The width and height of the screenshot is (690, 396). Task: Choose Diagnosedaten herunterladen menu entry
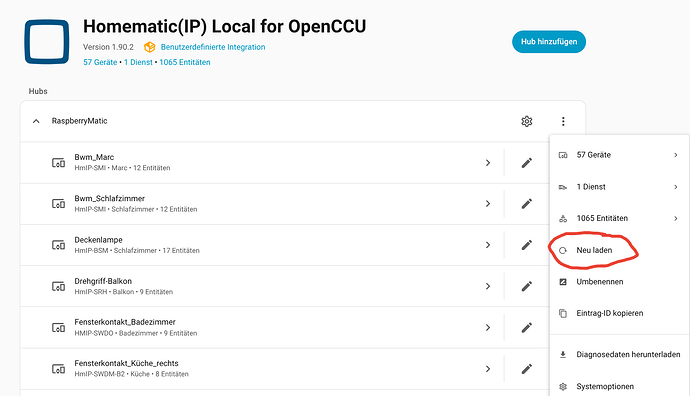tap(620, 355)
